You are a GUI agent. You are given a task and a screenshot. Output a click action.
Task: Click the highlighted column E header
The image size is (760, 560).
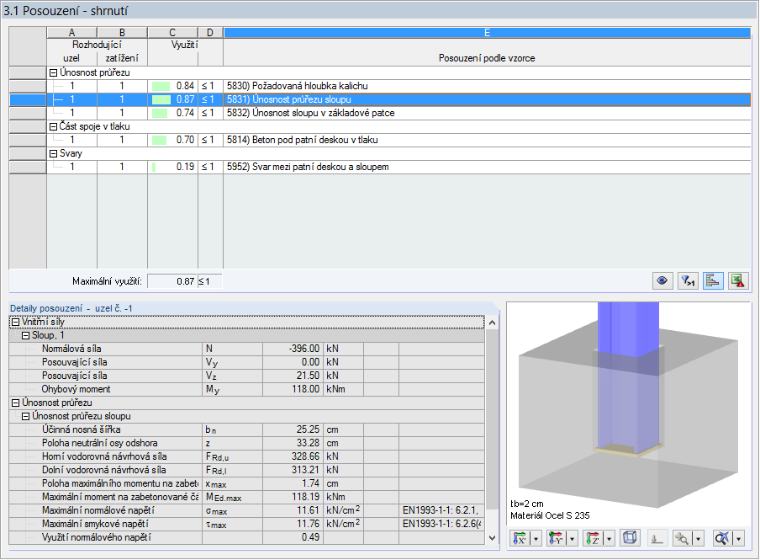pyautogui.click(x=487, y=32)
